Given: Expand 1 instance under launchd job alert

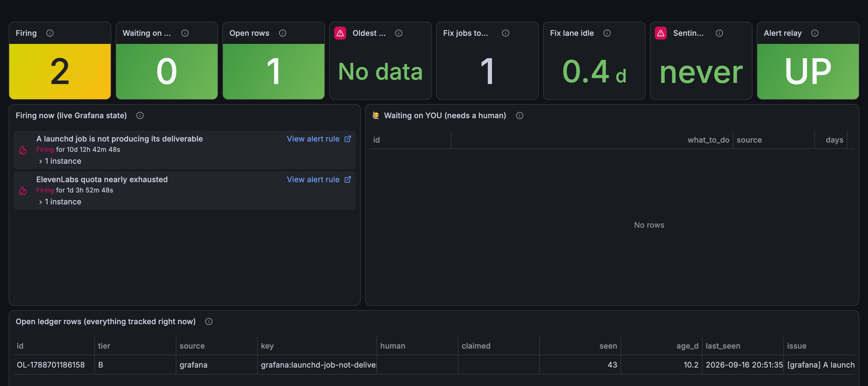Looking at the screenshot, I should tap(60, 161).
